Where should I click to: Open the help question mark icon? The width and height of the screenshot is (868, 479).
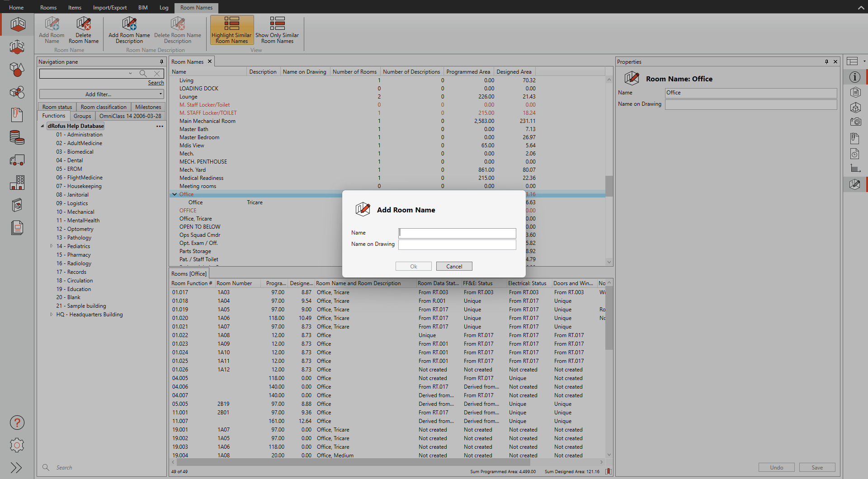[17, 423]
